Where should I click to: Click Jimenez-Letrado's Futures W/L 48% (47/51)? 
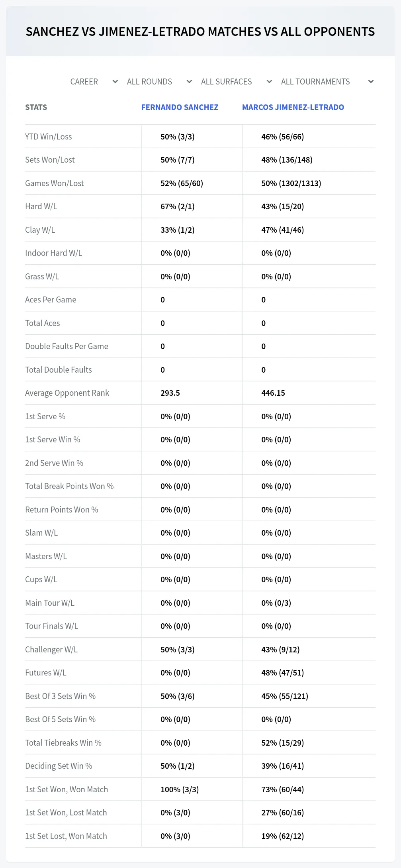tap(283, 673)
